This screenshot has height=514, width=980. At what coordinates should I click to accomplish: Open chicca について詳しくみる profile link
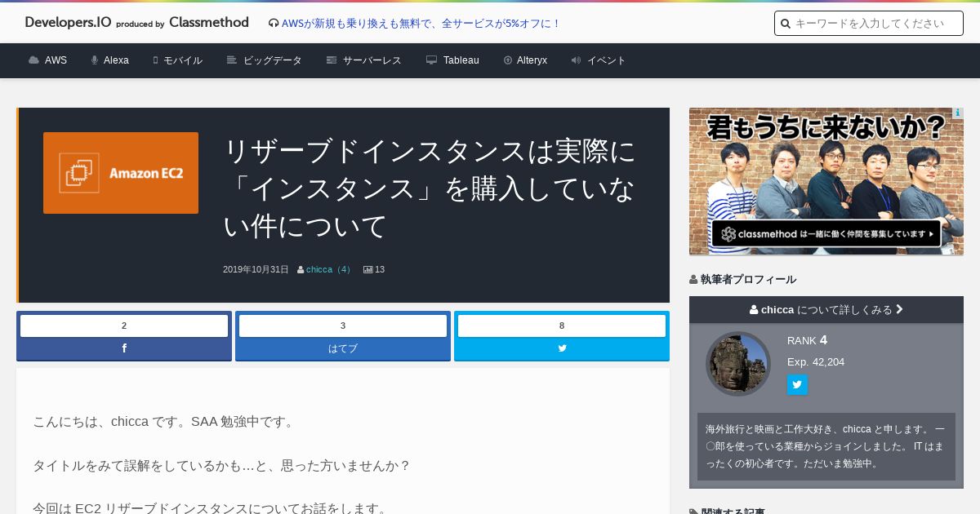[826, 309]
